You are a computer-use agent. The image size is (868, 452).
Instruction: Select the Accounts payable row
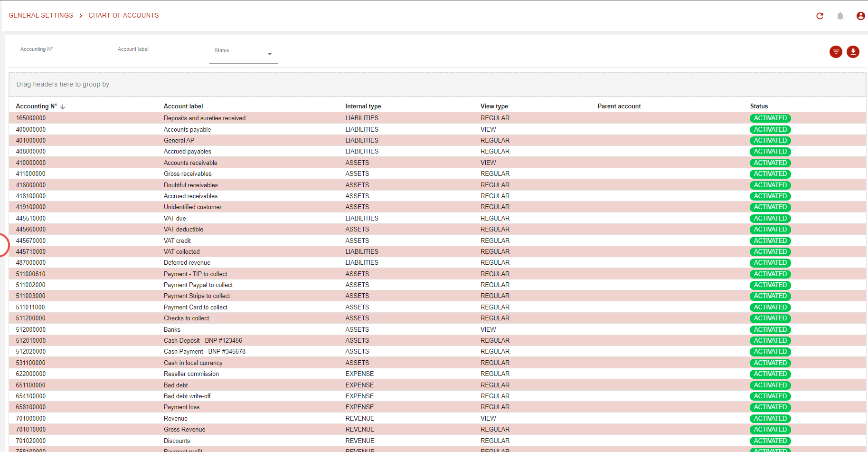187,129
